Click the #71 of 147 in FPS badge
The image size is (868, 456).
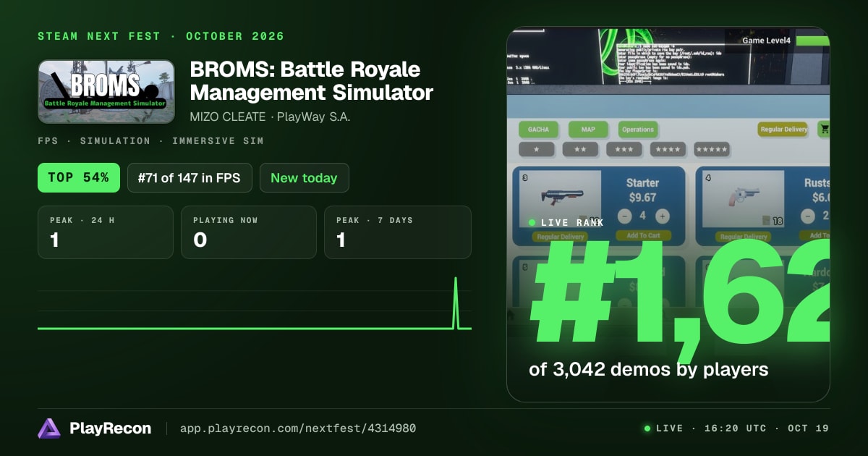coord(190,177)
